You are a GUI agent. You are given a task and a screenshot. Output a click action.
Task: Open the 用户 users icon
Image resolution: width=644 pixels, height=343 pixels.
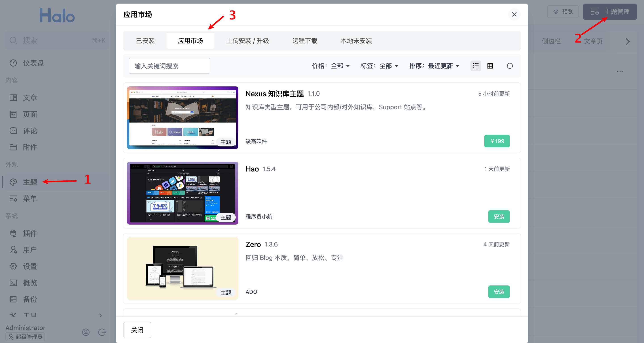(x=13, y=250)
